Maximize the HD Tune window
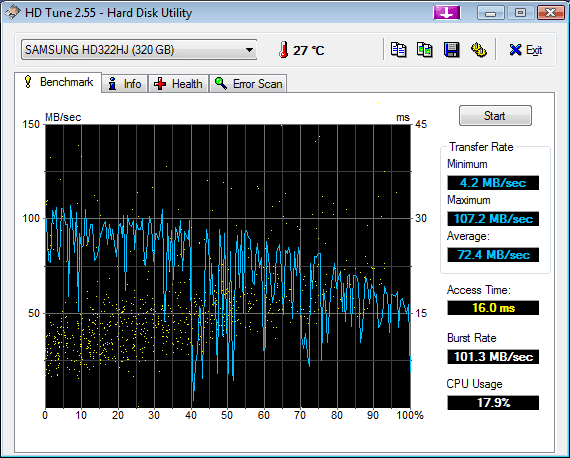This screenshot has width=570, height=458. (x=521, y=13)
